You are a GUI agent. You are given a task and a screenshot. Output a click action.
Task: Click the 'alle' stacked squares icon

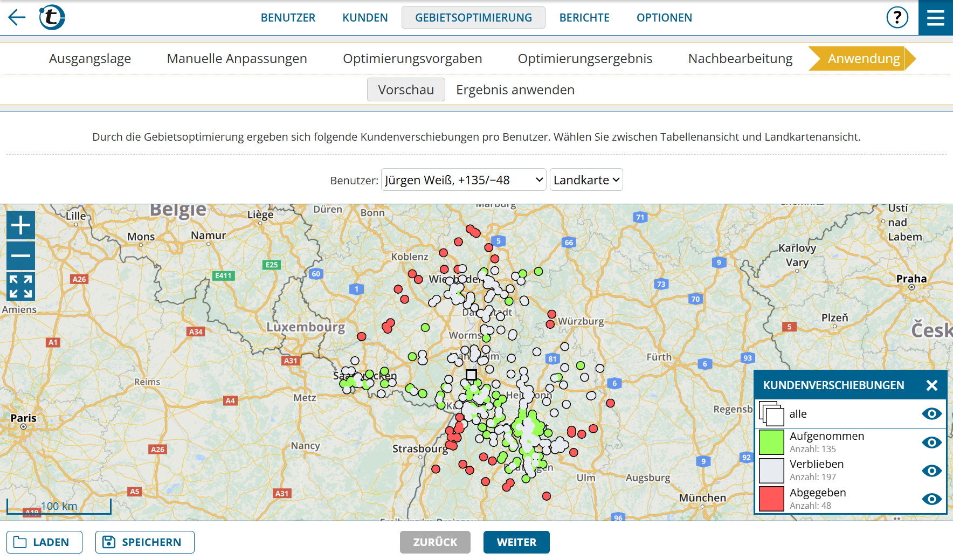(771, 414)
